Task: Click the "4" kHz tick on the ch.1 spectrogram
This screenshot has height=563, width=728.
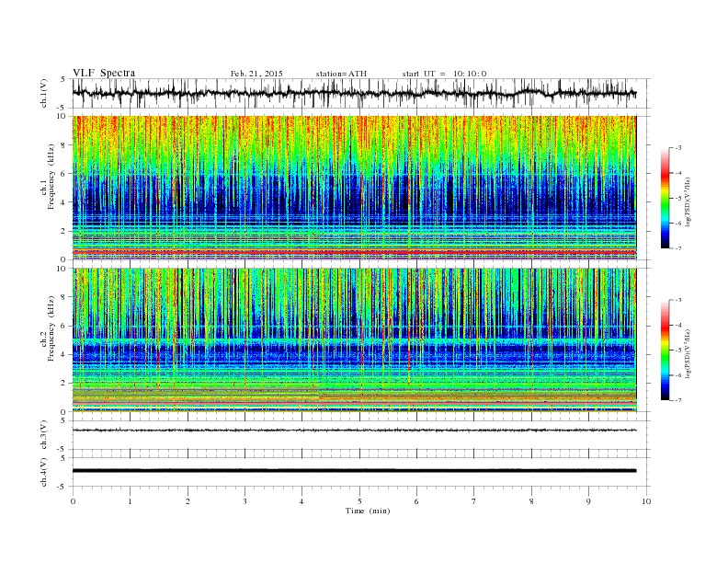Action: point(63,202)
